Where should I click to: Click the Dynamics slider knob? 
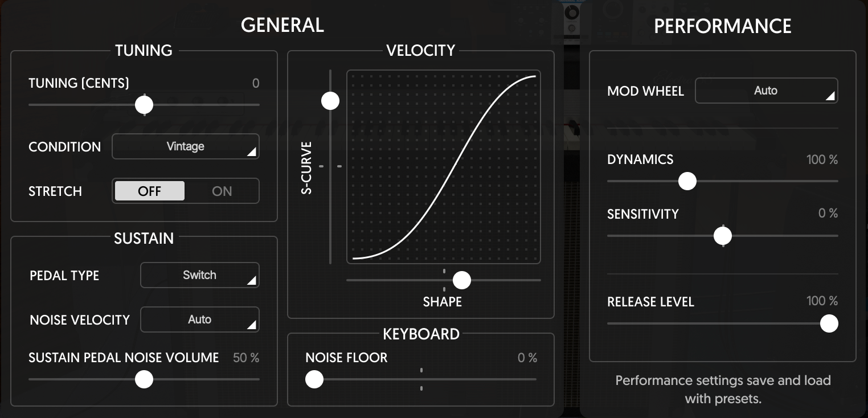[x=687, y=181]
